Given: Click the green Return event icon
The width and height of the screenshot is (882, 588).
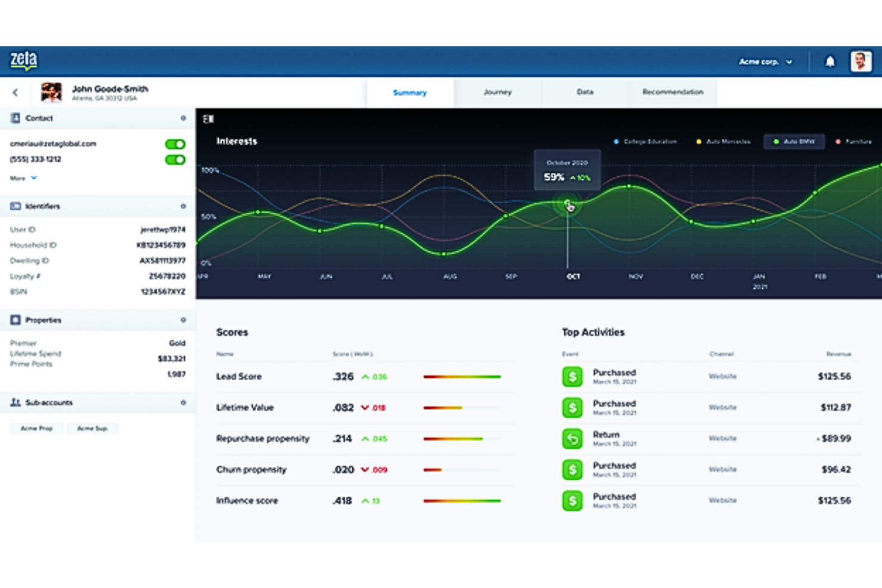Looking at the screenshot, I should (x=572, y=438).
